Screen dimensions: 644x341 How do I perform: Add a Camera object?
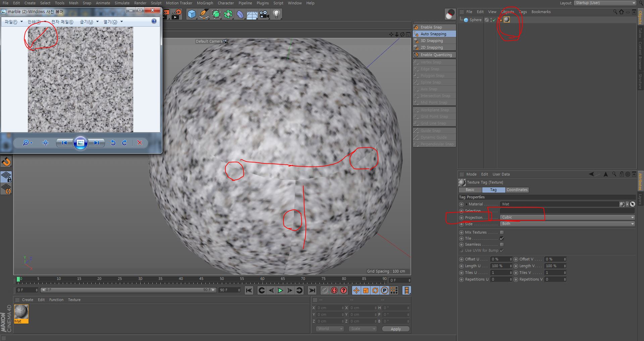pyautogui.click(x=264, y=14)
